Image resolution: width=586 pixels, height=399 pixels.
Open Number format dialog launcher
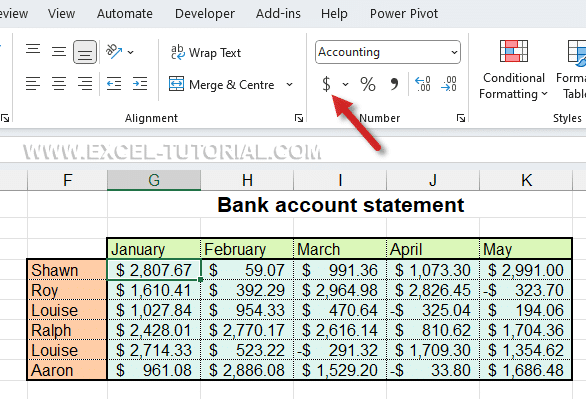(461, 118)
